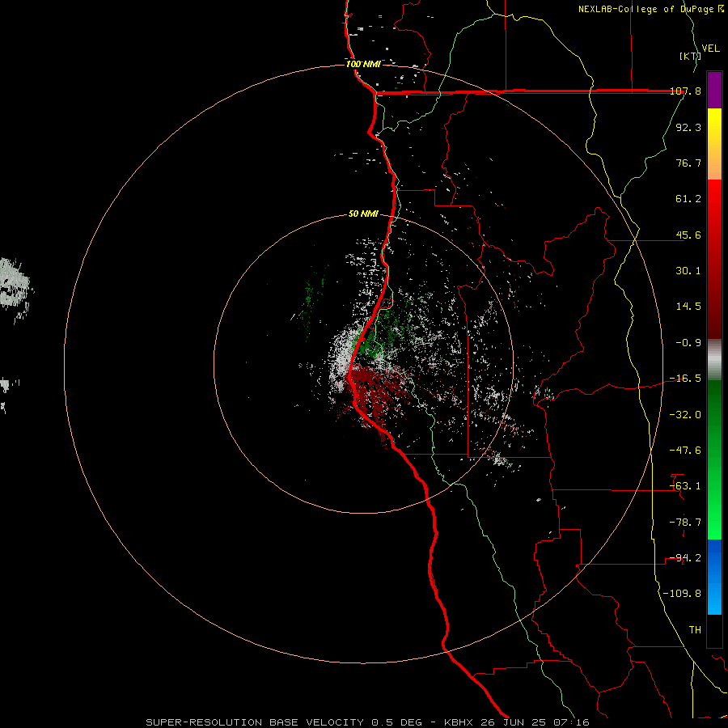The width and height of the screenshot is (728, 728).
Task: Click the -0.9 scale value
Action: click(x=688, y=343)
